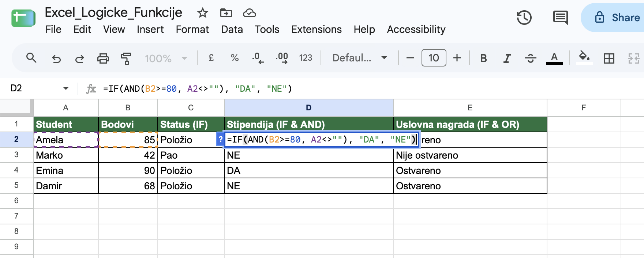Decrease font size with minus
Screen dimensions: 644x258
tap(410, 58)
